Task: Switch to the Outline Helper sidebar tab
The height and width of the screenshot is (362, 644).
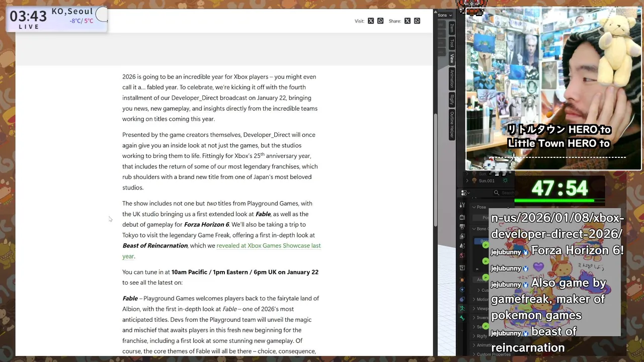Action: (452, 124)
